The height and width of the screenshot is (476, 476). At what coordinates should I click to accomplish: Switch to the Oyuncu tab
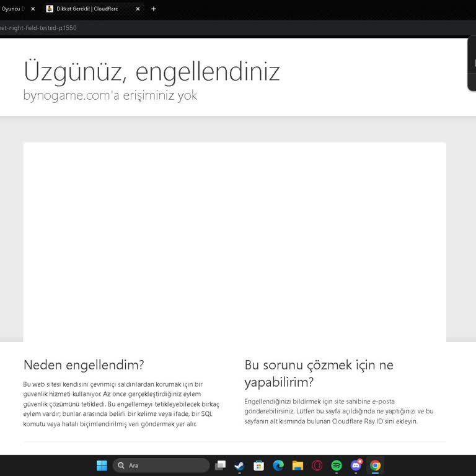(13, 9)
